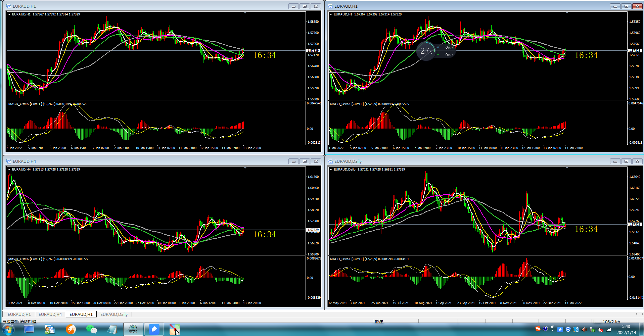Maximize the EURAUD,H4 chart window
The image size is (644, 336).
305,161
